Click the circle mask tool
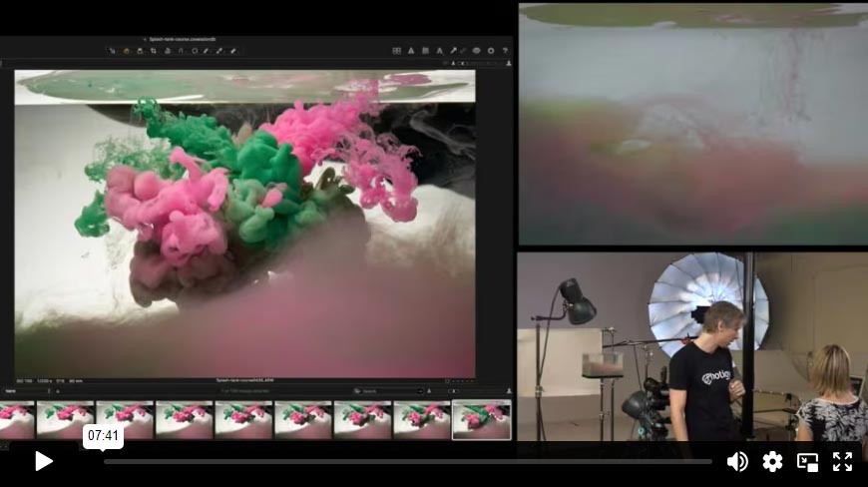The width and height of the screenshot is (868, 487). tap(194, 50)
